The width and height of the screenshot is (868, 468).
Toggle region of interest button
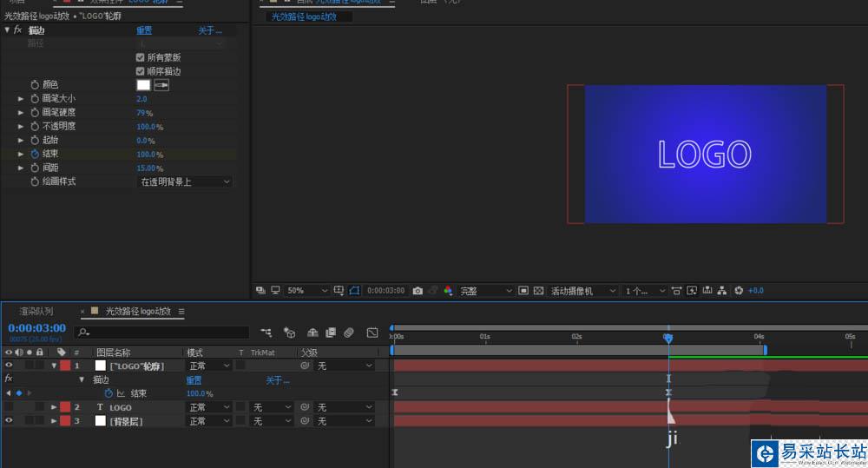523,290
